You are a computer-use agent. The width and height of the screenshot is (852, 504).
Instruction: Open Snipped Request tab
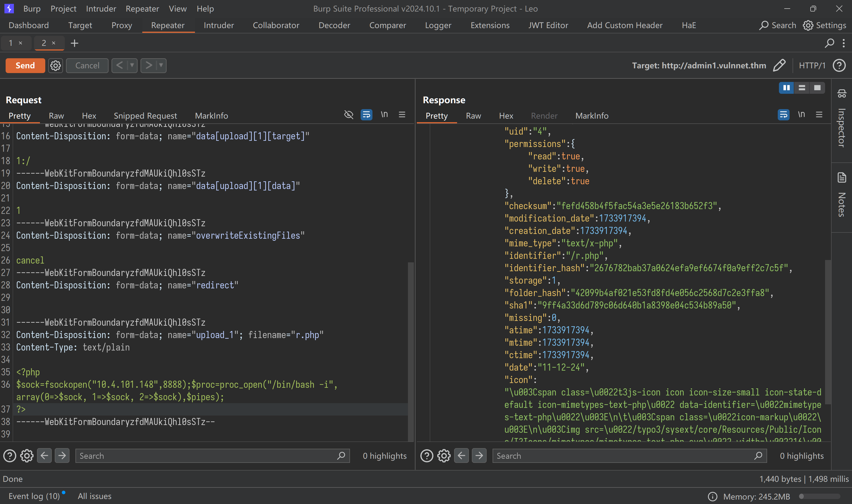[145, 116]
